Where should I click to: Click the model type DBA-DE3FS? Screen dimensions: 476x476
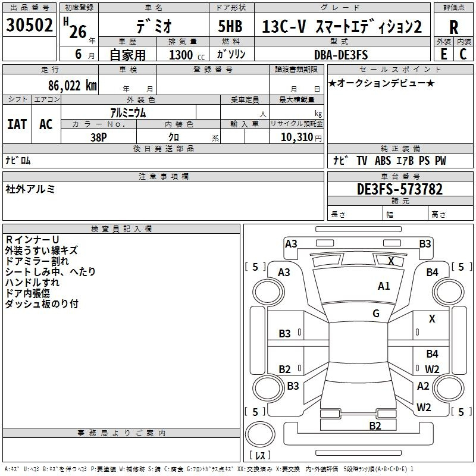(341, 55)
